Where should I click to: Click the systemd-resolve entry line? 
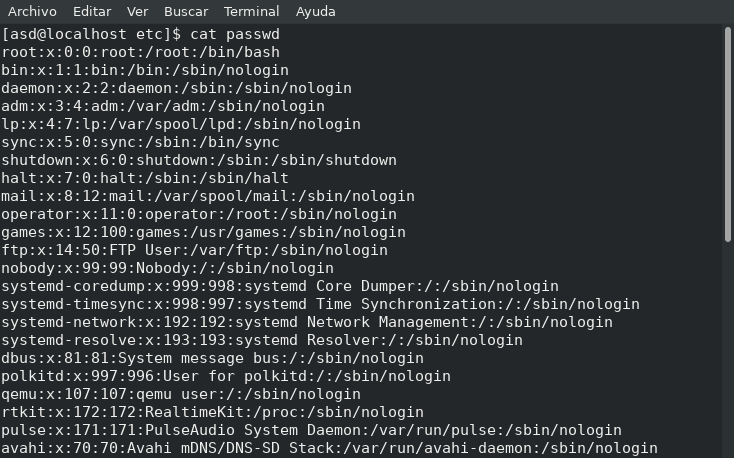(262, 340)
